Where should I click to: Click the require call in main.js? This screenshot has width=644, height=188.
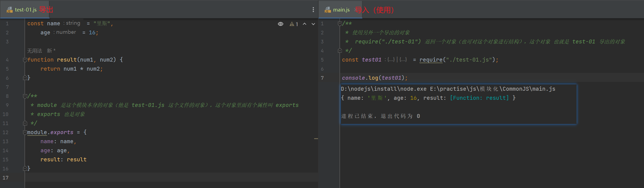[x=431, y=60]
